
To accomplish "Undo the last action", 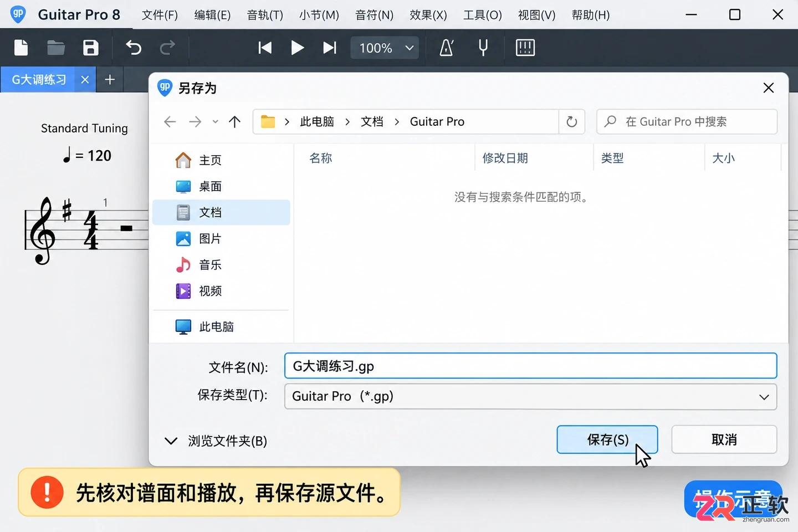I will 134,48.
